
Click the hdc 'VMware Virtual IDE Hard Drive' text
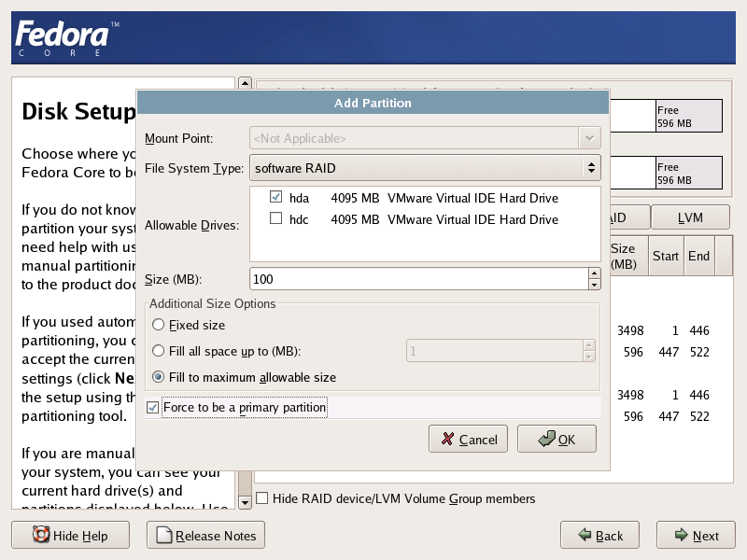click(472, 219)
